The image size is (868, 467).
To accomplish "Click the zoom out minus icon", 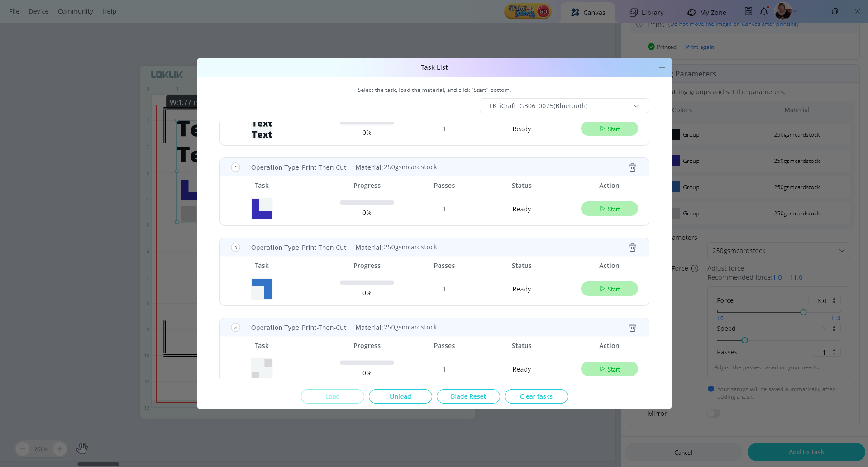I will (x=23, y=449).
